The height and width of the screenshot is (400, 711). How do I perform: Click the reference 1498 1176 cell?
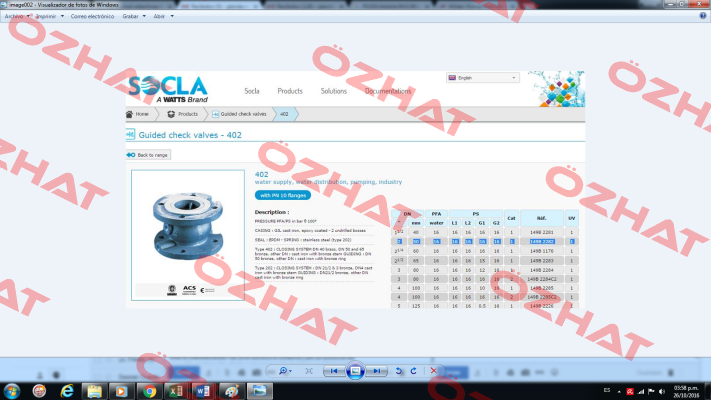[541, 251]
